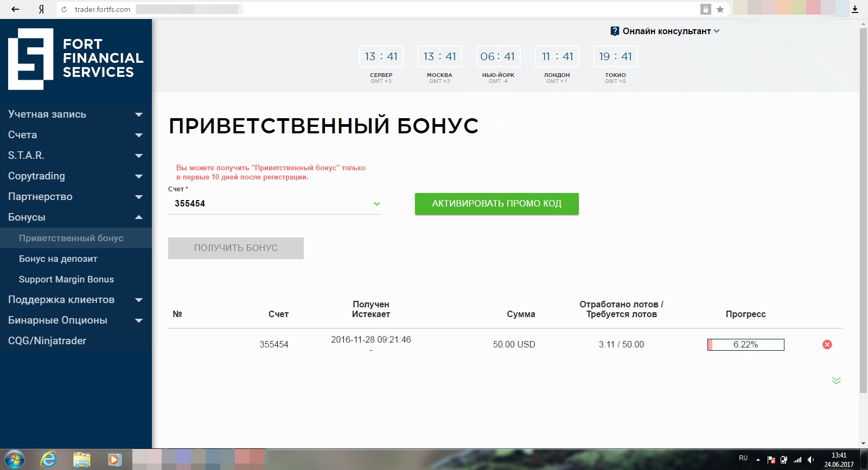The image size is (868, 470).
Task: Click the Получить бонус button
Action: coord(235,248)
